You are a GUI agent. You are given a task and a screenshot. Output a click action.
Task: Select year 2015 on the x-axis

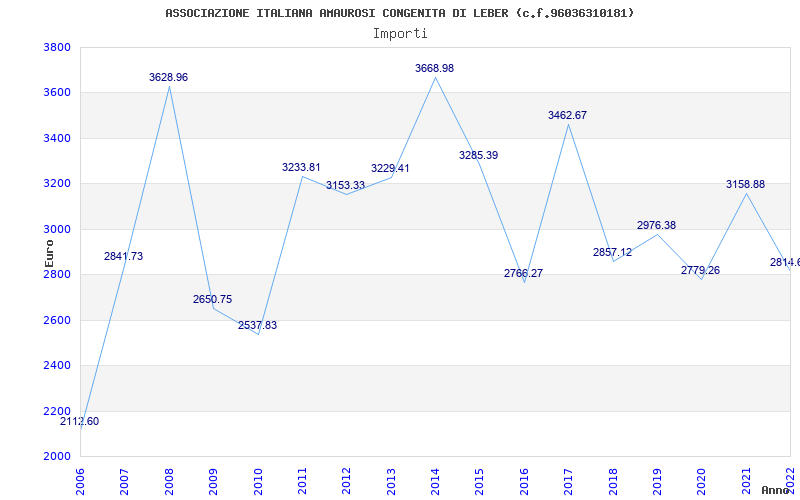[x=479, y=481]
